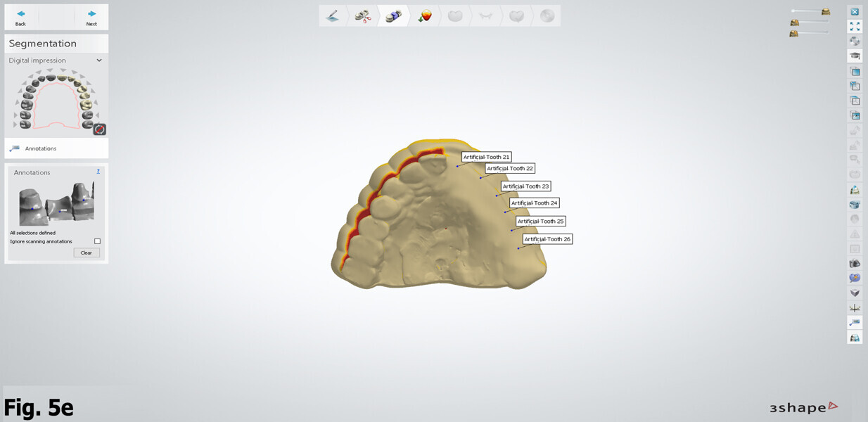
Task: Click the reset icon below tooth chart
Action: [99, 129]
